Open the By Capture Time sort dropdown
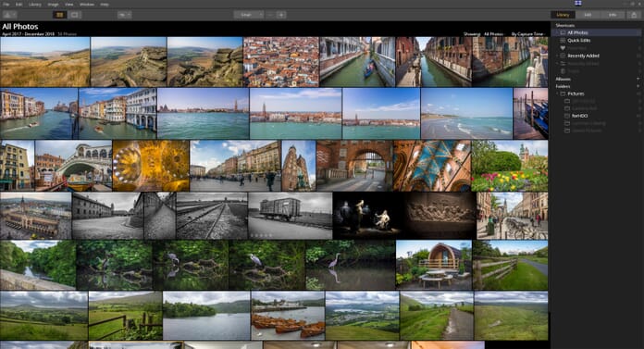Image resolution: width=644 pixels, height=349 pixels. (528, 34)
